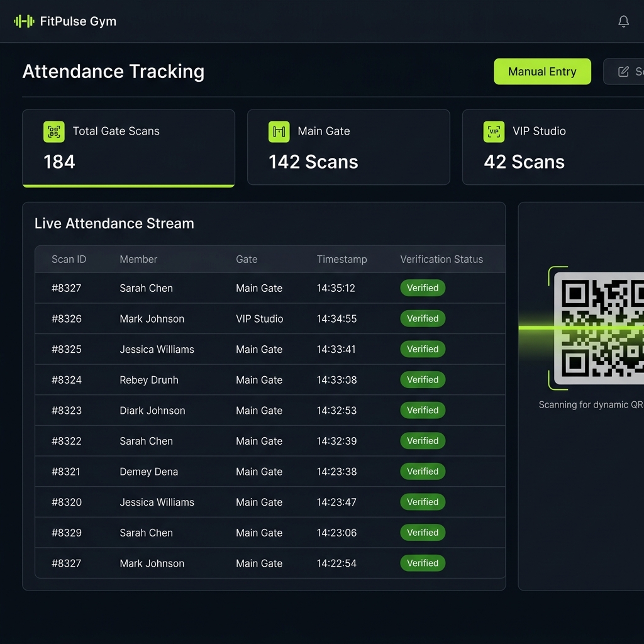Click Verified badge for scan #8322
The width and height of the screenshot is (644, 644).
tap(423, 441)
